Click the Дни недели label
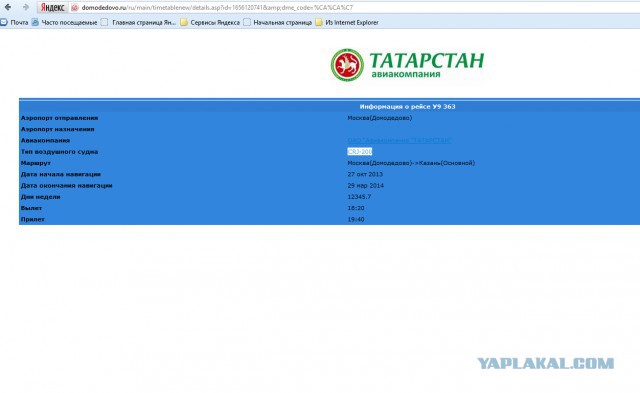640x393 pixels. (40, 197)
